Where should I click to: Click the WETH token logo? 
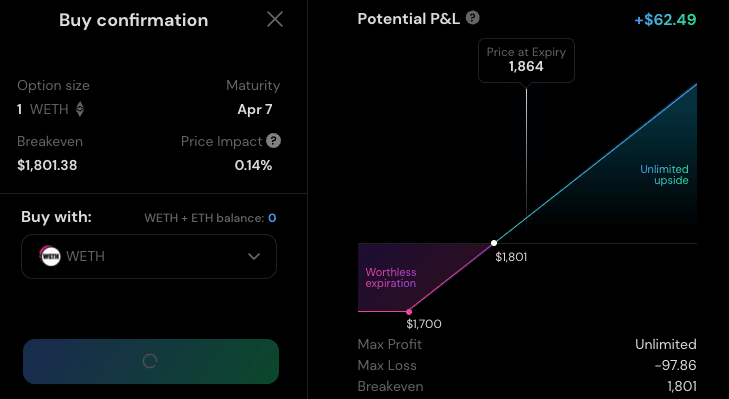click(x=50, y=256)
